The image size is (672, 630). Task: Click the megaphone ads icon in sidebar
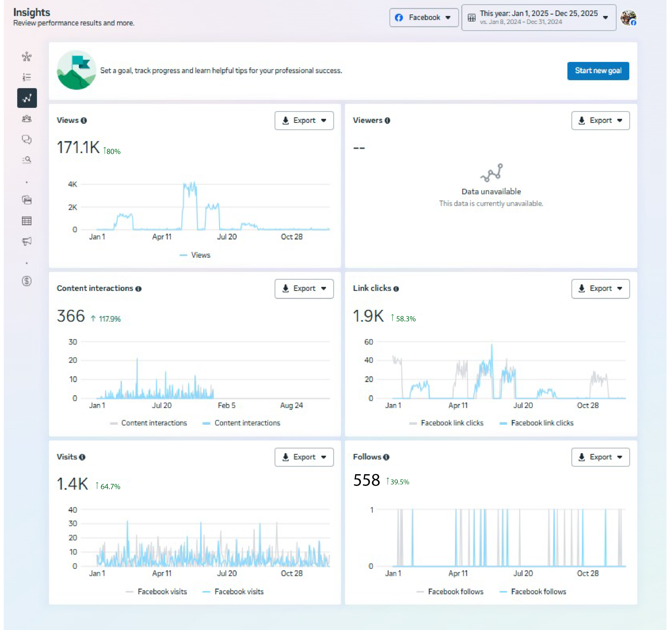point(27,241)
